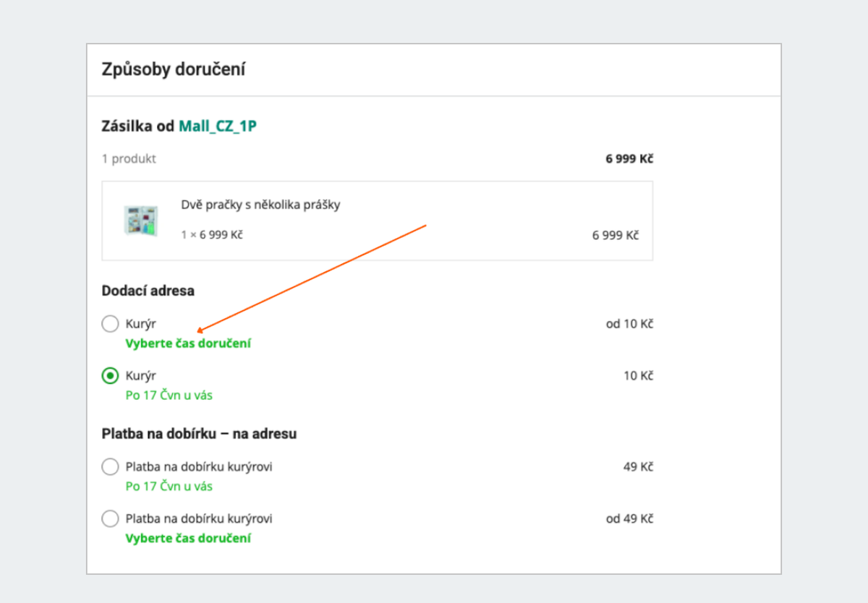Click Po 17 Čvn u vás under Kurýr
The height and width of the screenshot is (603, 868).
click(169, 395)
